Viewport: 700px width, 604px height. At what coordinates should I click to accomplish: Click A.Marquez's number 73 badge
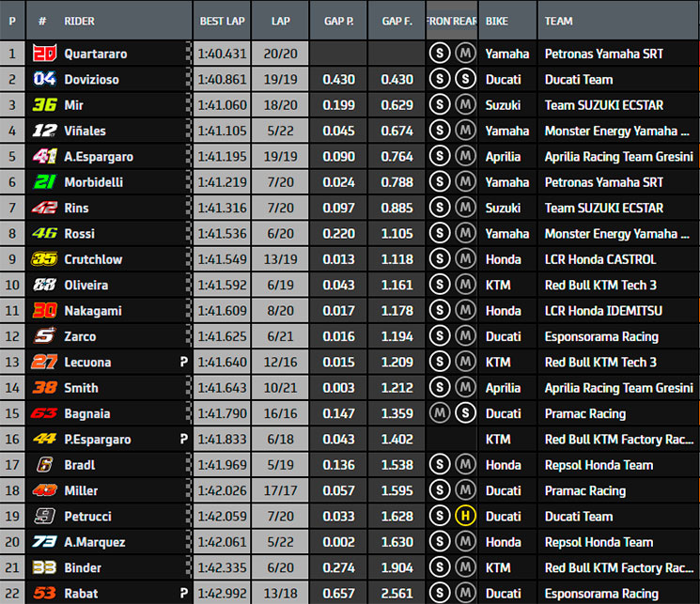(x=44, y=542)
